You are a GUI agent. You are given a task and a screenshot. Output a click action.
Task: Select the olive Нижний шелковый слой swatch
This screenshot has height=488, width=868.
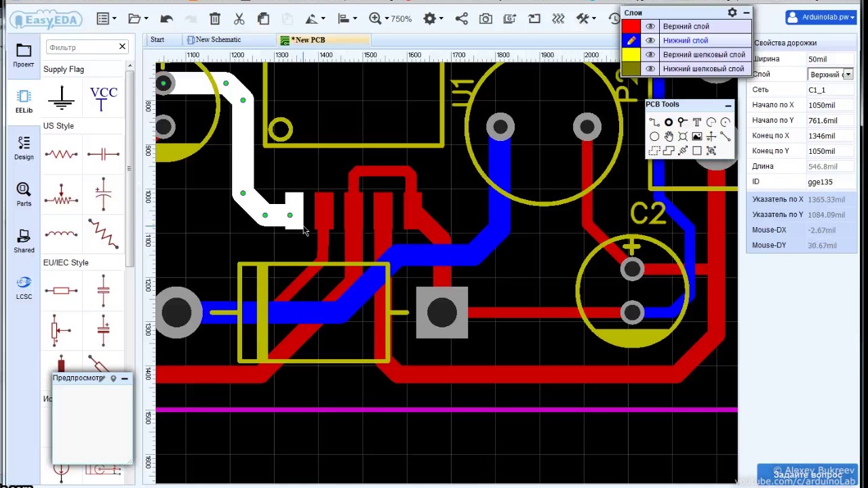(x=631, y=69)
